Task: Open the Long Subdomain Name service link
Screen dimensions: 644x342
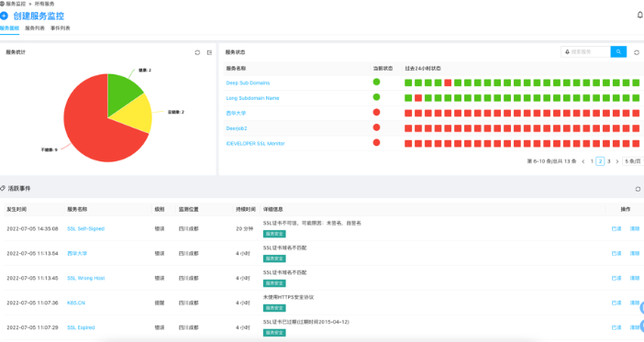Action: 252,98
